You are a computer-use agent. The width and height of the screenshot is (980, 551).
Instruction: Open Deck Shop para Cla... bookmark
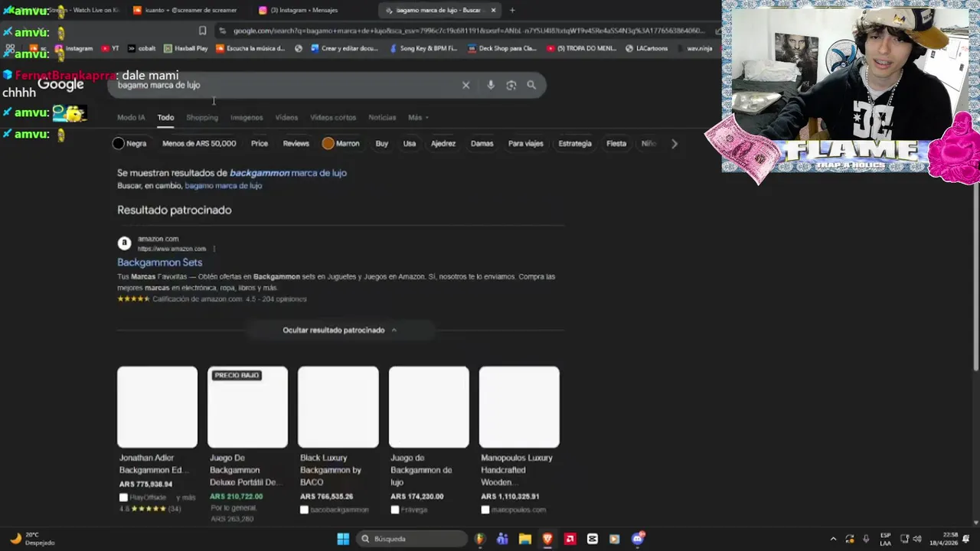click(502, 48)
